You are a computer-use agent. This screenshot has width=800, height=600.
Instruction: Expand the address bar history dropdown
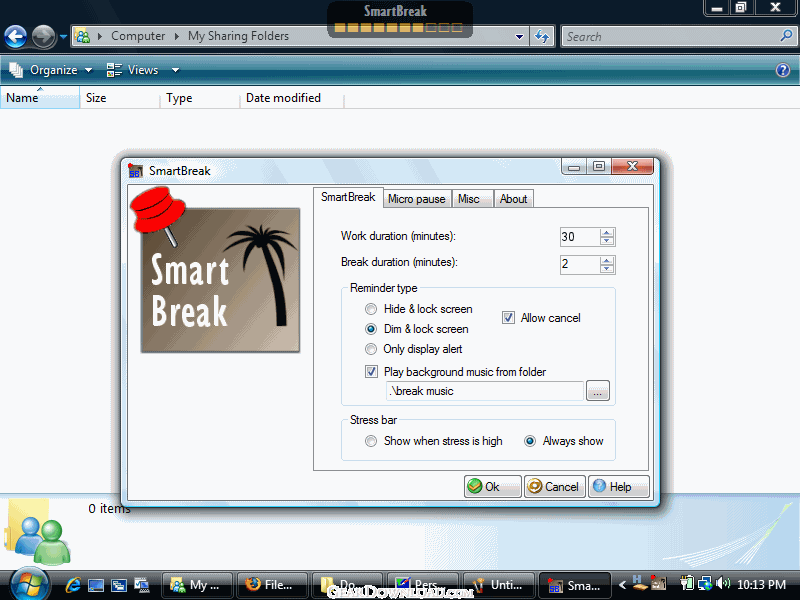[x=519, y=37]
